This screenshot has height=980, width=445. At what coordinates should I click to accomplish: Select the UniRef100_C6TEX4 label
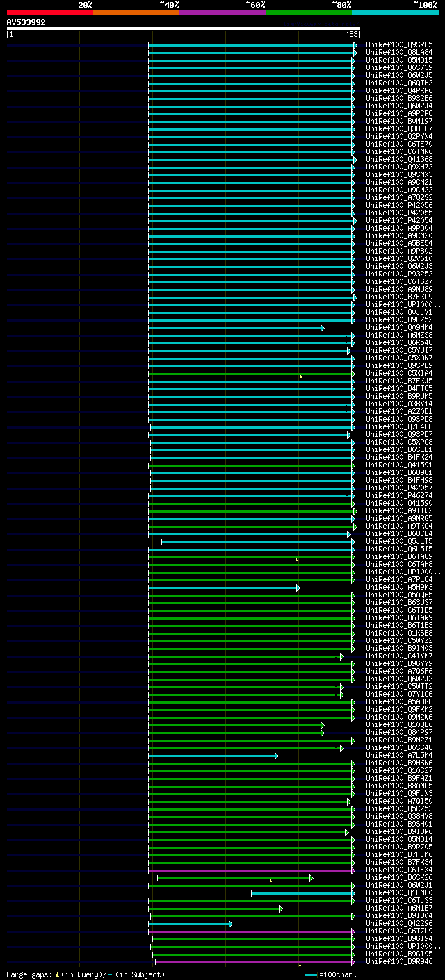[x=399, y=870]
